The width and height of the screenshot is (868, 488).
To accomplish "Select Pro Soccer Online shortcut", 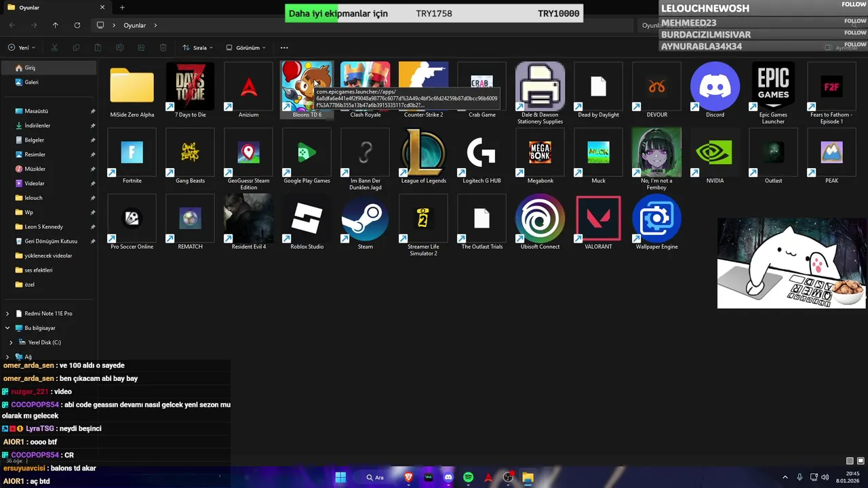I will (x=132, y=222).
